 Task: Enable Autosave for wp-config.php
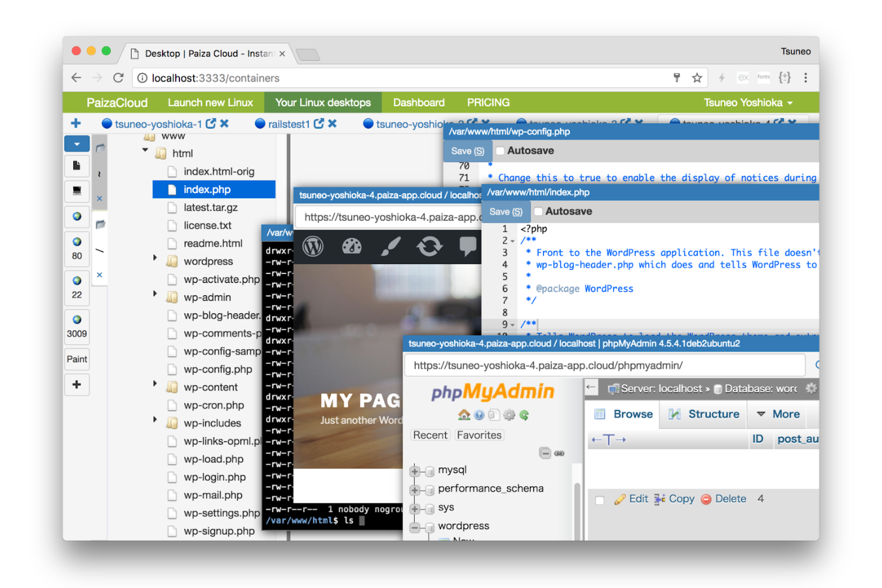point(500,151)
